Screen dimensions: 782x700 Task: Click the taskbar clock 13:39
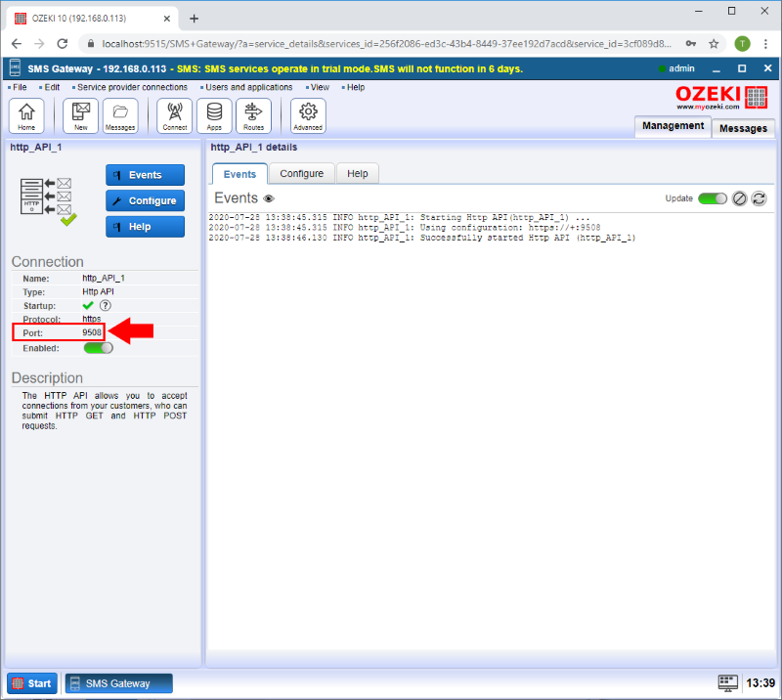tap(760, 683)
